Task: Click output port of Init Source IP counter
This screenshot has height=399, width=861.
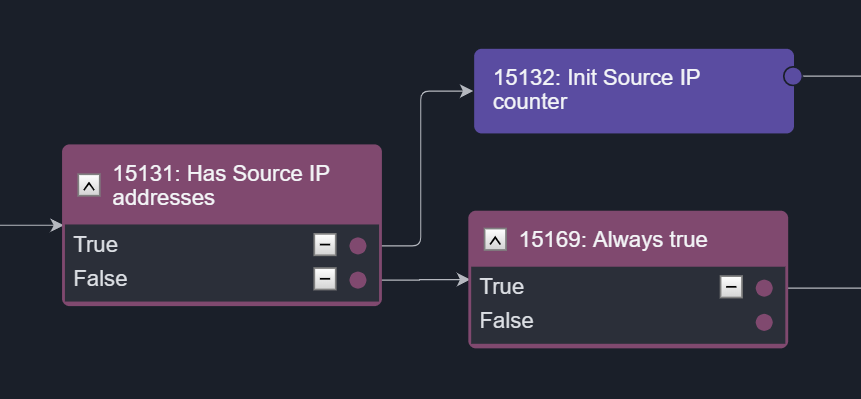Action: [792, 76]
